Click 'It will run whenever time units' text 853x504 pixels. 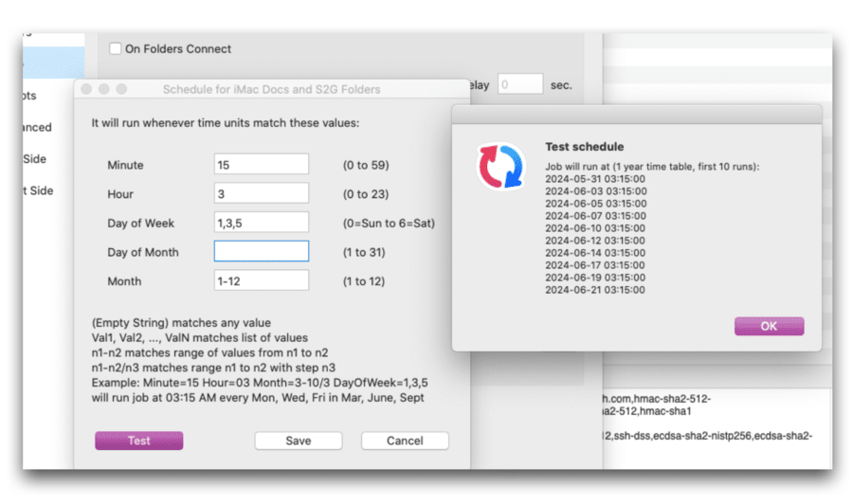(226, 123)
